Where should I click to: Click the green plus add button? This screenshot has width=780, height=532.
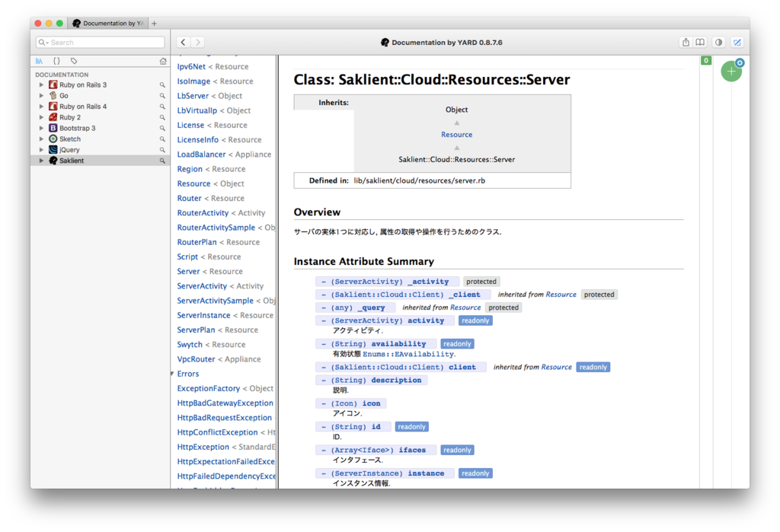[x=731, y=72]
